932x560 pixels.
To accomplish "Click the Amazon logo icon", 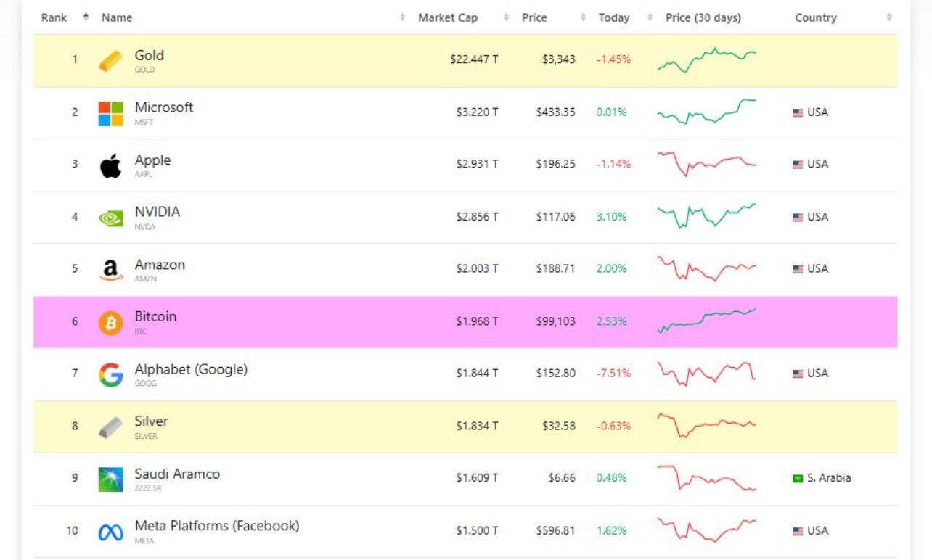I will pyautogui.click(x=110, y=271).
